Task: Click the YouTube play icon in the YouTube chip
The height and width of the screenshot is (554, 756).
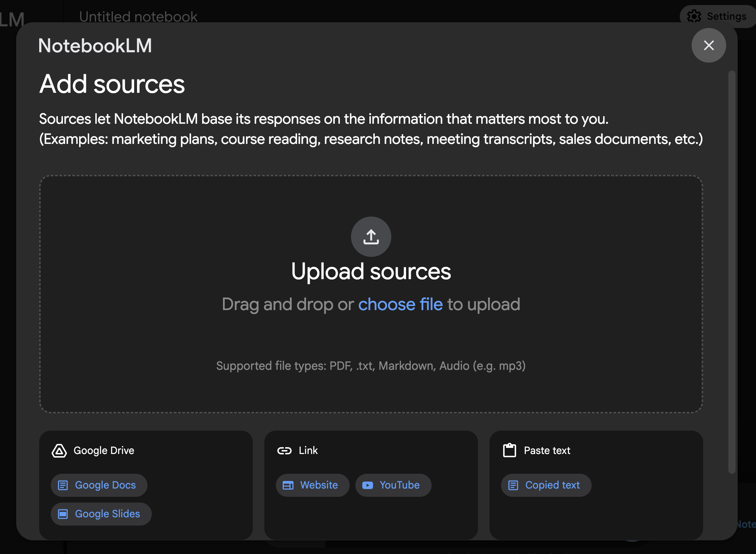Action: [x=368, y=485]
